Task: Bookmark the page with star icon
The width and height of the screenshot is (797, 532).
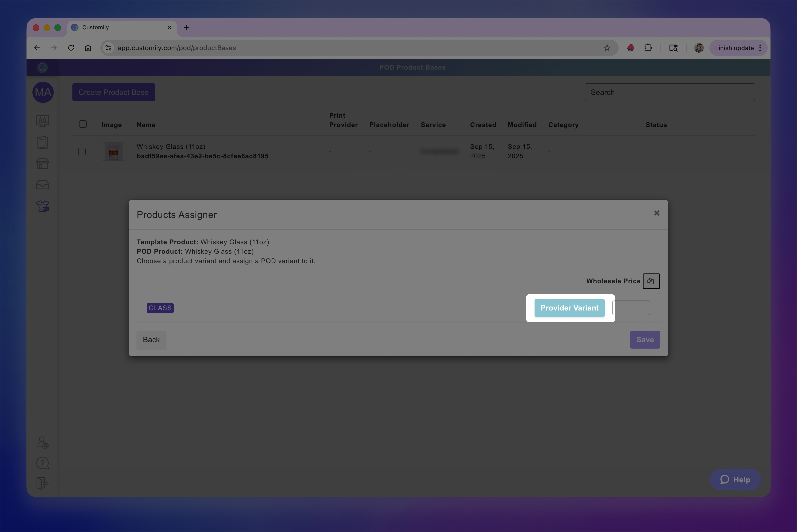Action: click(x=607, y=48)
